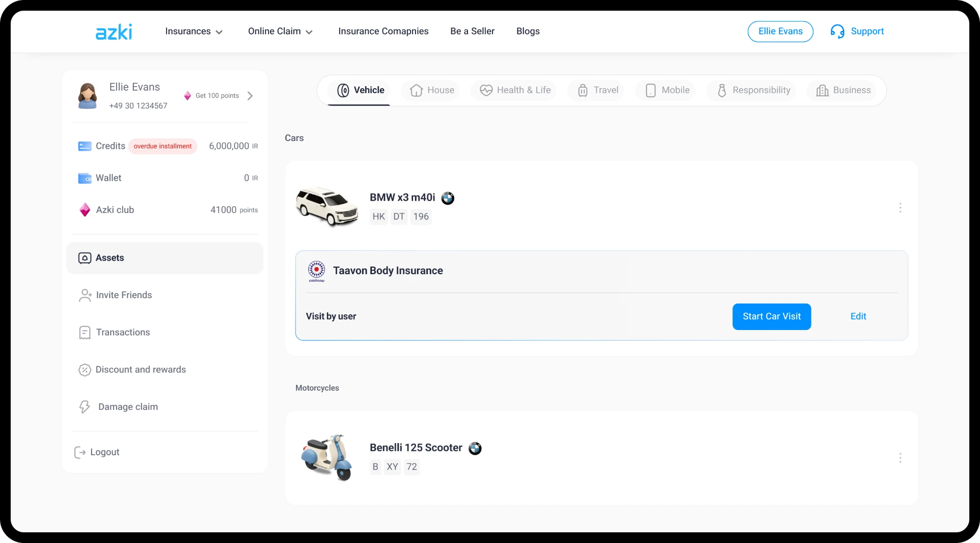The image size is (980, 543).
Task: Go to Be a Seller page
Action: click(x=472, y=31)
